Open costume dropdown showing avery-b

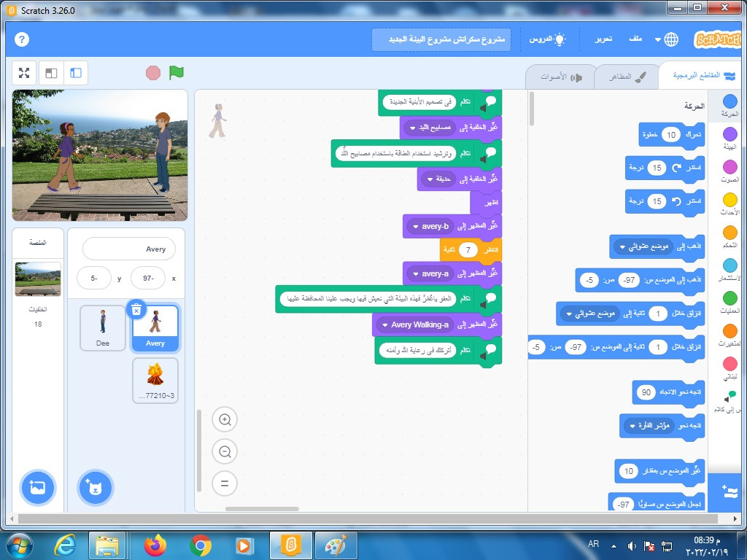tap(431, 226)
